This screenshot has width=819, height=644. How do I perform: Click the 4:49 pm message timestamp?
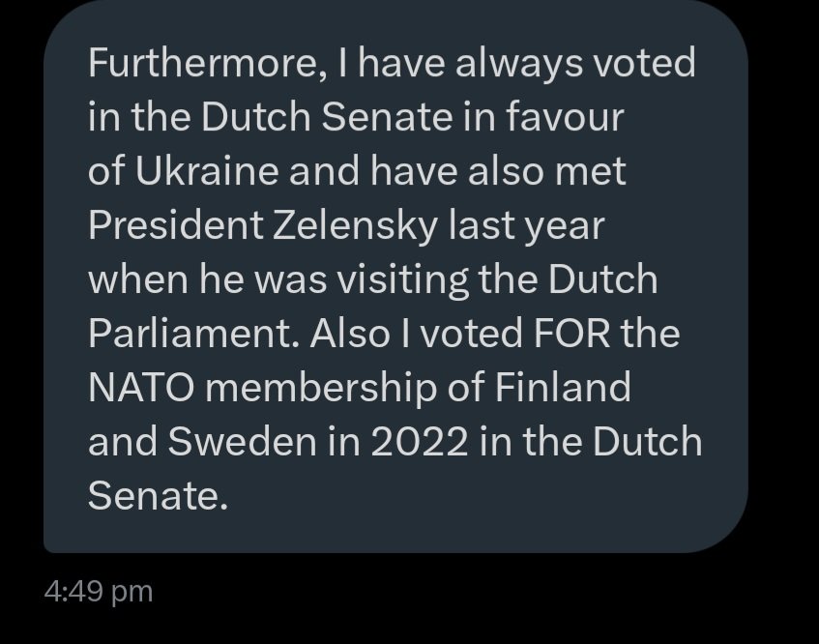[99, 593]
